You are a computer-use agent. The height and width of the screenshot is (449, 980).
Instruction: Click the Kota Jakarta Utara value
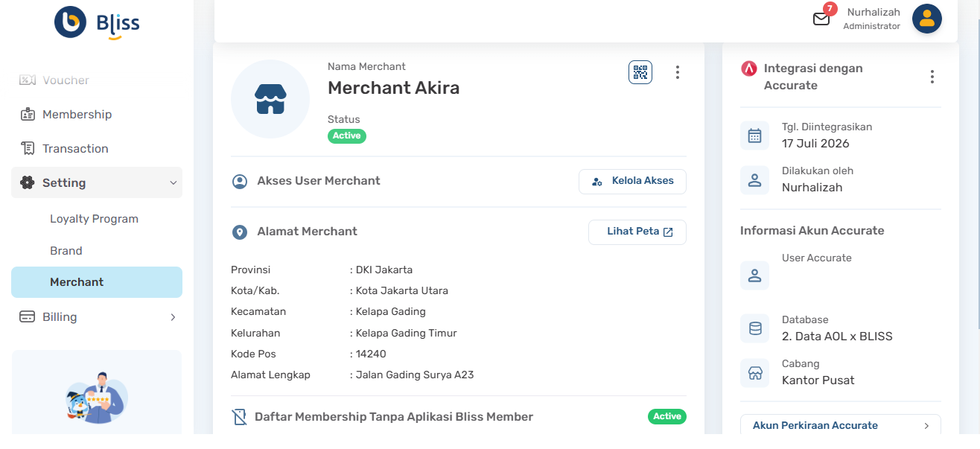pos(402,290)
